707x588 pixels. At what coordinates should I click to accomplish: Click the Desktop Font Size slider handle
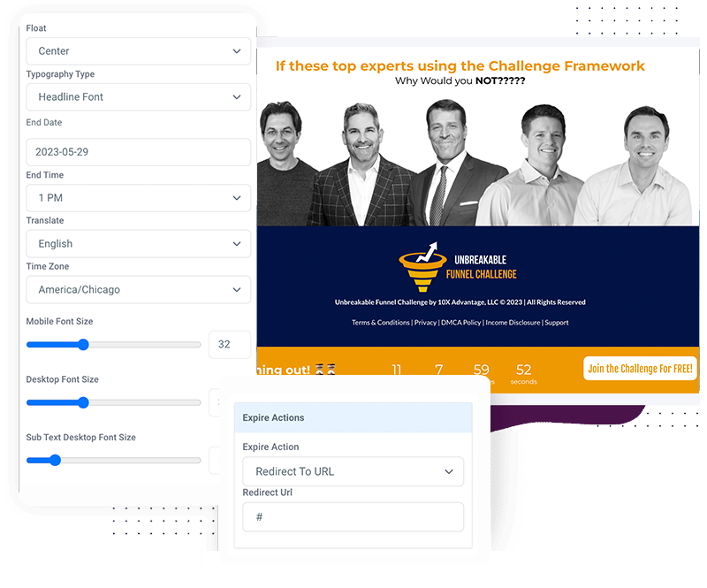83,402
